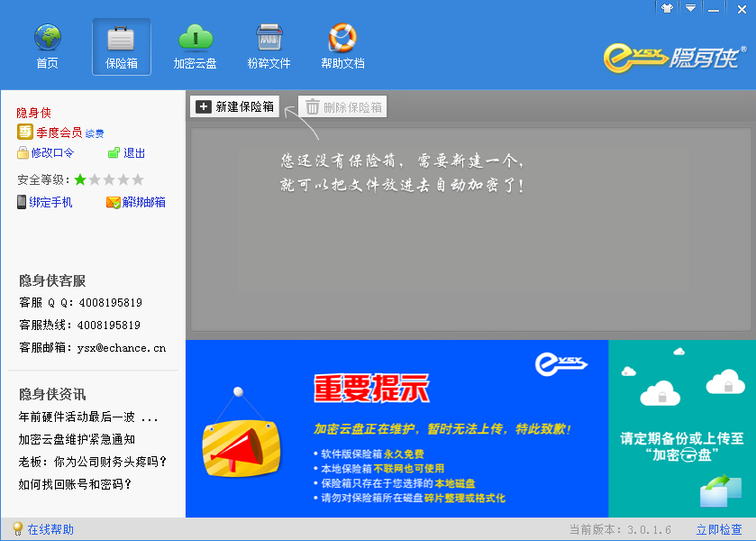Click the green security level star
Image resolution: width=756 pixels, height=541 pixels.
point(80,180)
